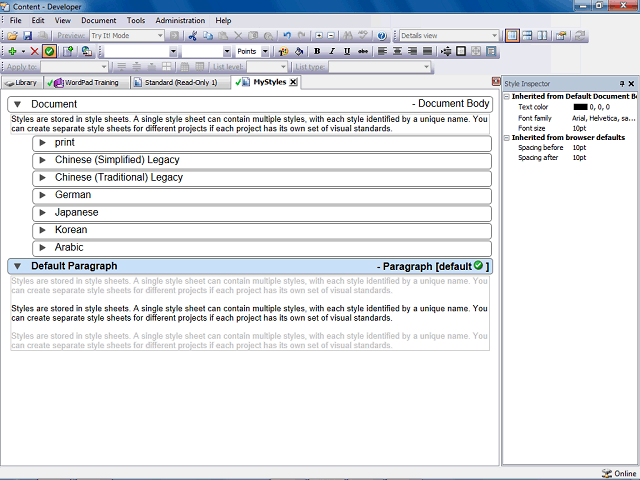Viewport: 640px width, 480px height.
Task: Pin the Style Inspector panel
Action: coord(622,84)
